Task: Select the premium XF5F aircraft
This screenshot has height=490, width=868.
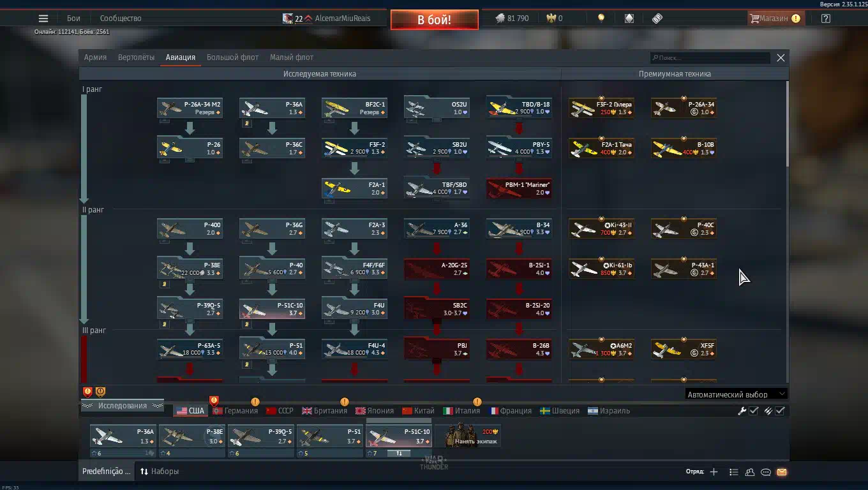Action: tap(684, 349)
